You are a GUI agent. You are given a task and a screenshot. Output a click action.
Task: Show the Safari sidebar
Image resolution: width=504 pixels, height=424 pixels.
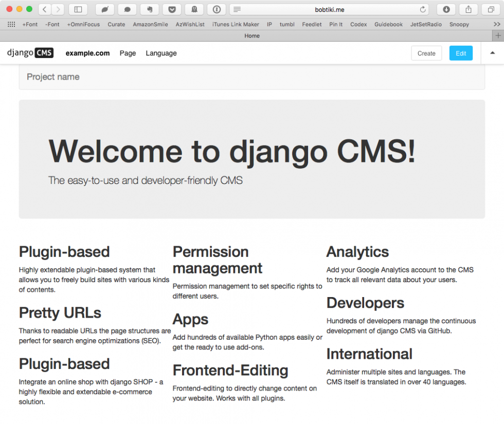click(x=78, y=9)
